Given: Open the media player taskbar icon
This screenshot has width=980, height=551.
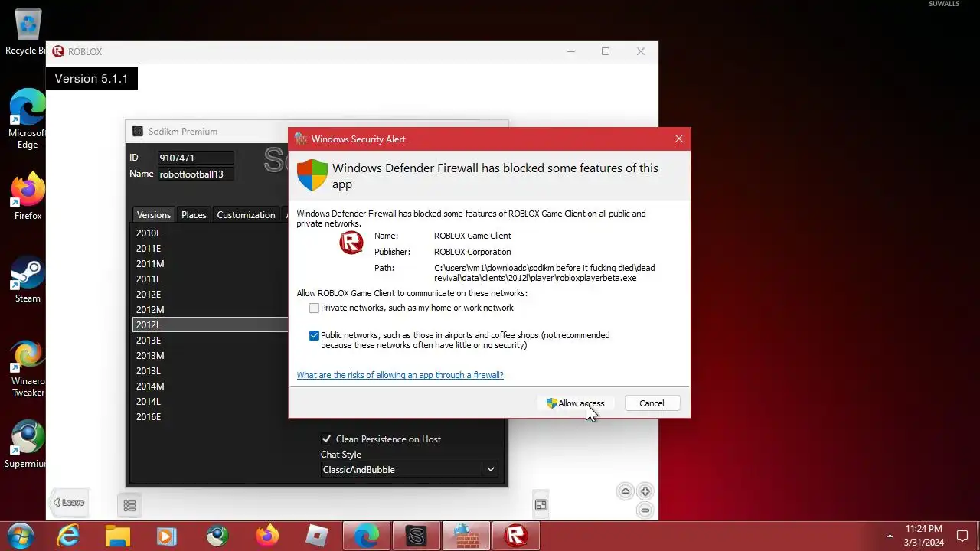Looking at the screenshot, I should pyautogui.click(x=167, y=536).
